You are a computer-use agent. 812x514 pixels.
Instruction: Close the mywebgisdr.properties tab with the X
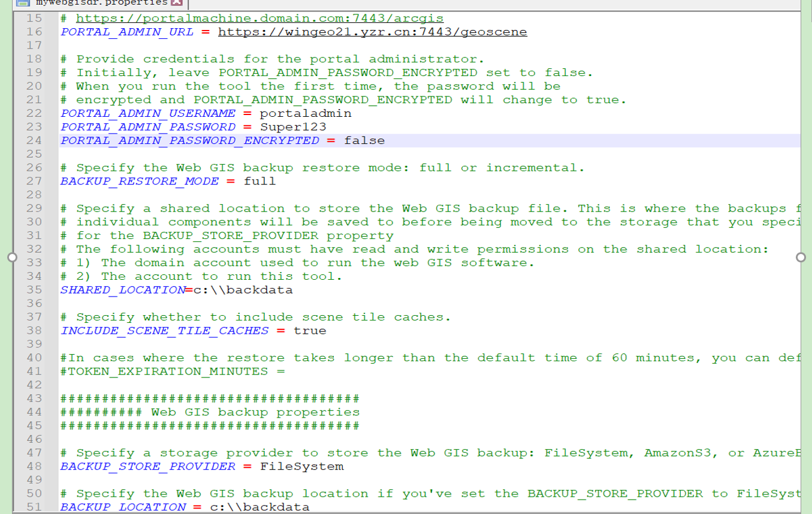pyautogui.click(x=176, y=3)
